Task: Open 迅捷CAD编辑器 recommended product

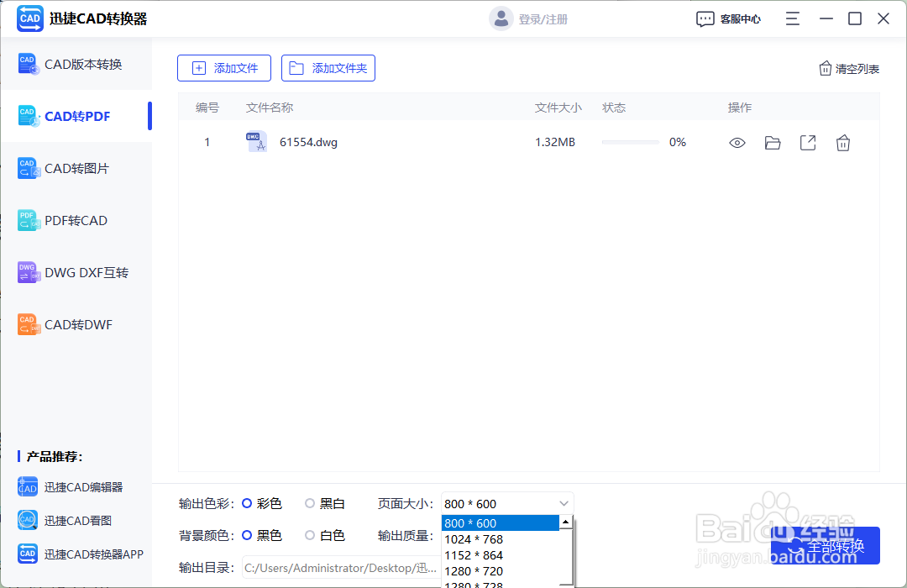Action: tap(70, 487)
